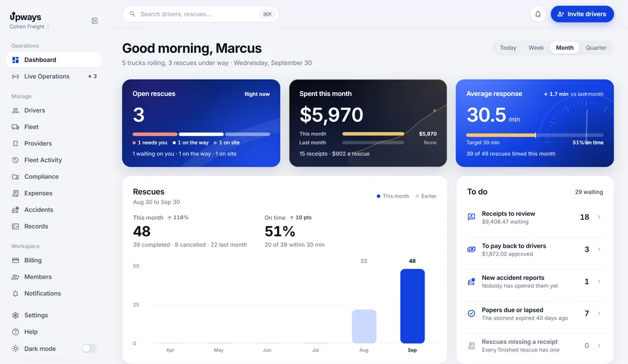628x364 pixels.
Task: Click the Search drivers, rescues field
Action: point(200,14)
